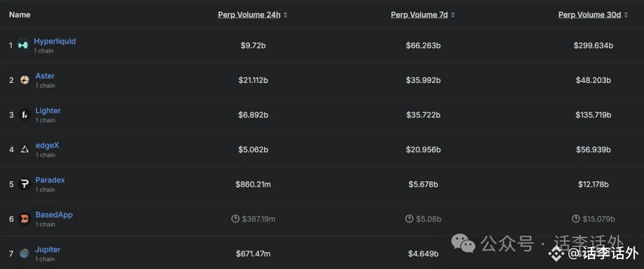The height and width of the screenshot is (269, 644).
Task: Click the Lighter protocol logo icon
Action: pyautogui.click(x=24, y=115)
